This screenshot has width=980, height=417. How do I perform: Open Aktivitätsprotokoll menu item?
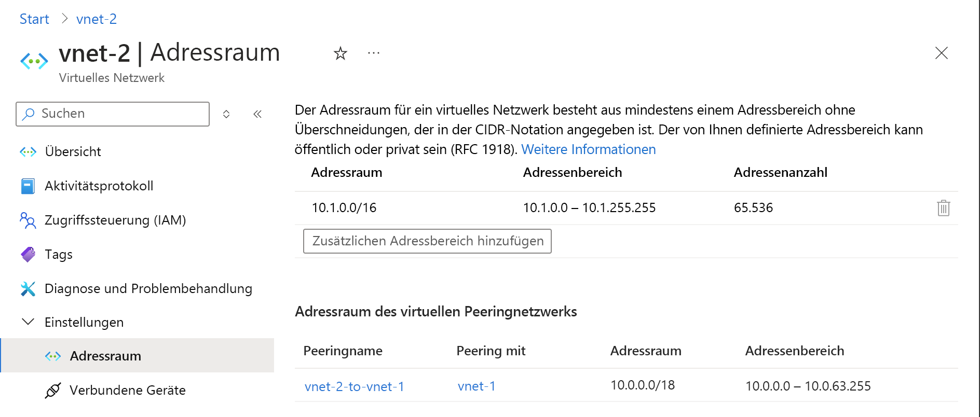pyautogui.click(x=99, y=186)
